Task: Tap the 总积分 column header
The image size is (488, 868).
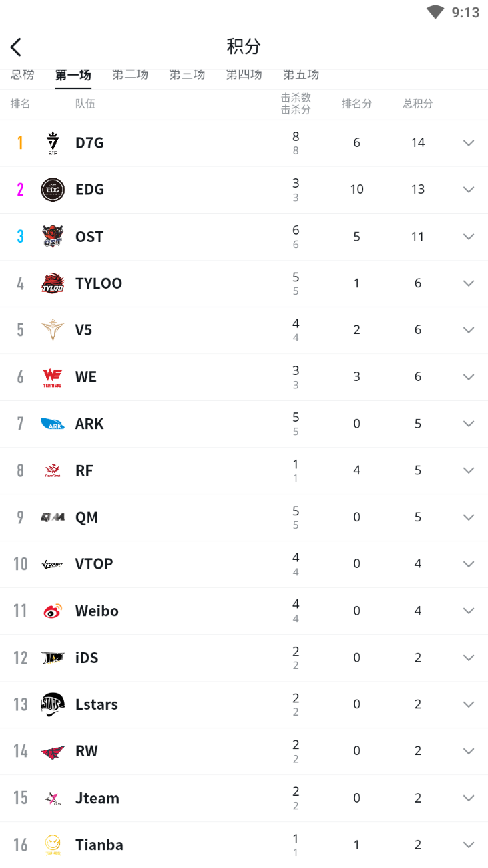Action: point(418,104)
